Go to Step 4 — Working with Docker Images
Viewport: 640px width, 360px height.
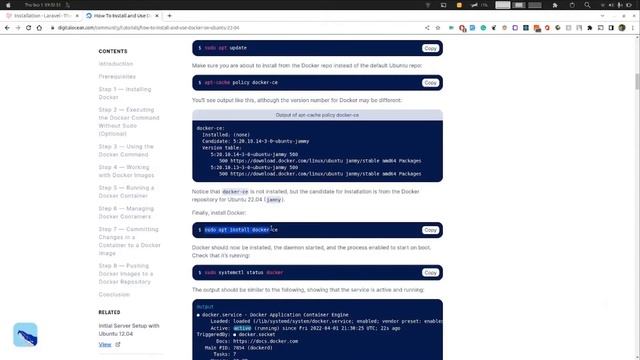(x=127, y=171)
